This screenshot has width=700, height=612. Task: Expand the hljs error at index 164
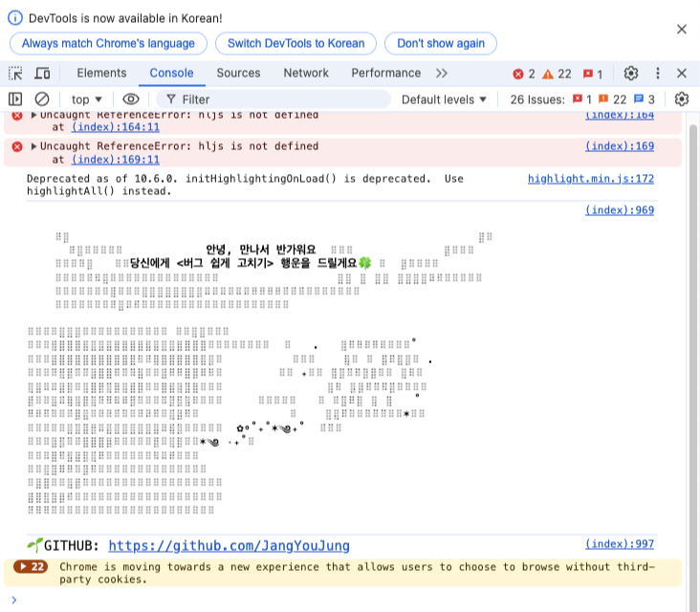coord(33,115)
